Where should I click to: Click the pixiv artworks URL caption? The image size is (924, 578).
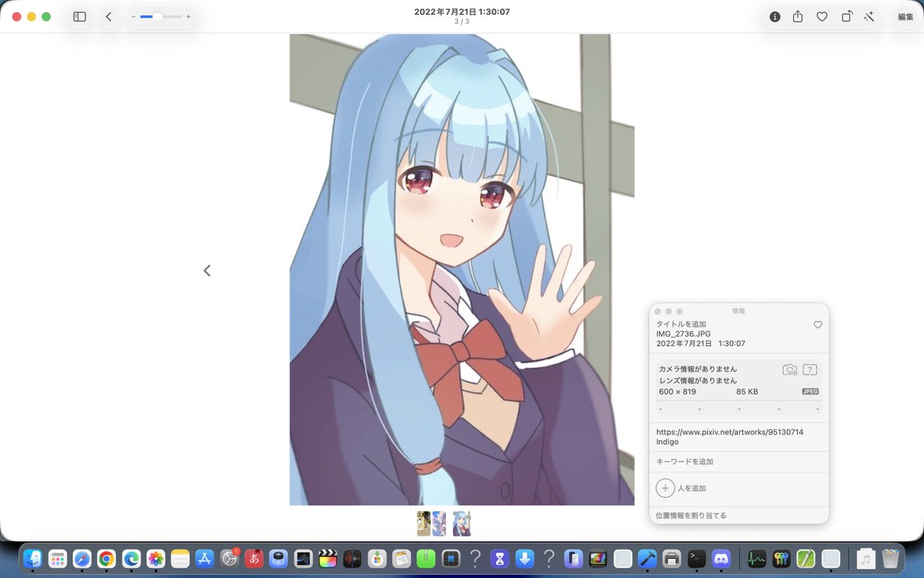730,432
